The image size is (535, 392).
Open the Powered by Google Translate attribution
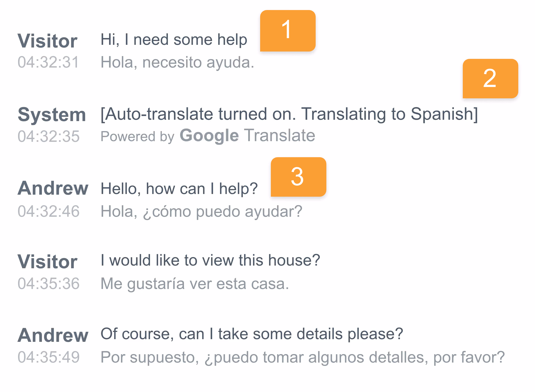(208, 136)
